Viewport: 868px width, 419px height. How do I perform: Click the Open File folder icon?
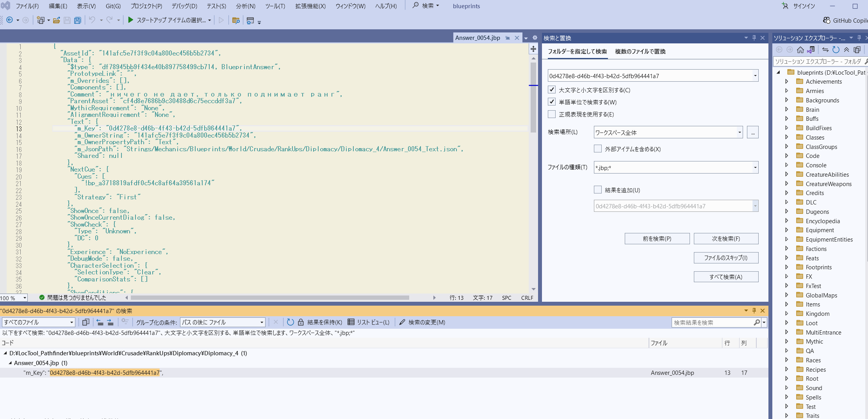click(57, 20)
